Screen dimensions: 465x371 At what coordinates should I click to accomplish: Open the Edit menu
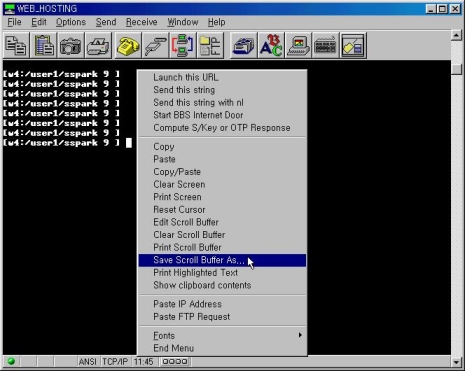39,22
